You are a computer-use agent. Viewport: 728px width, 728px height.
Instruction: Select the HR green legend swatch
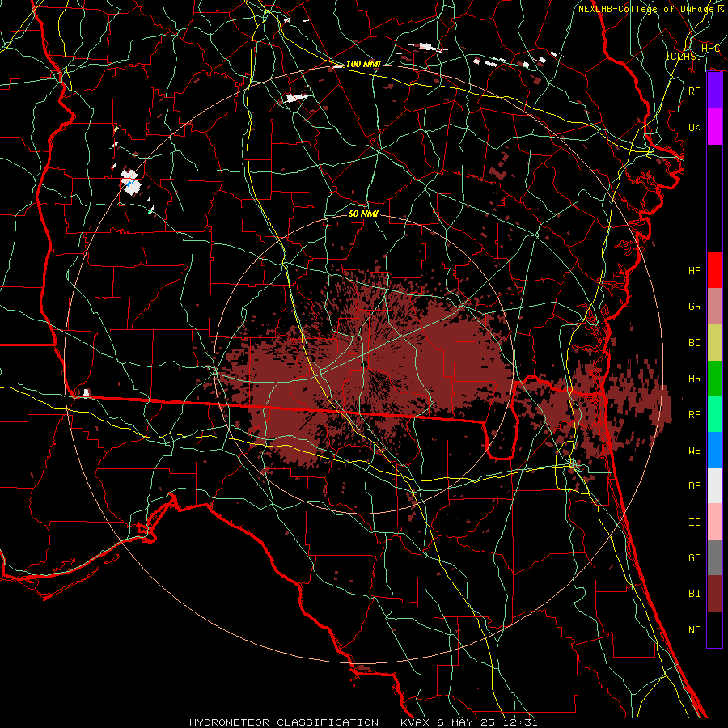714,378
